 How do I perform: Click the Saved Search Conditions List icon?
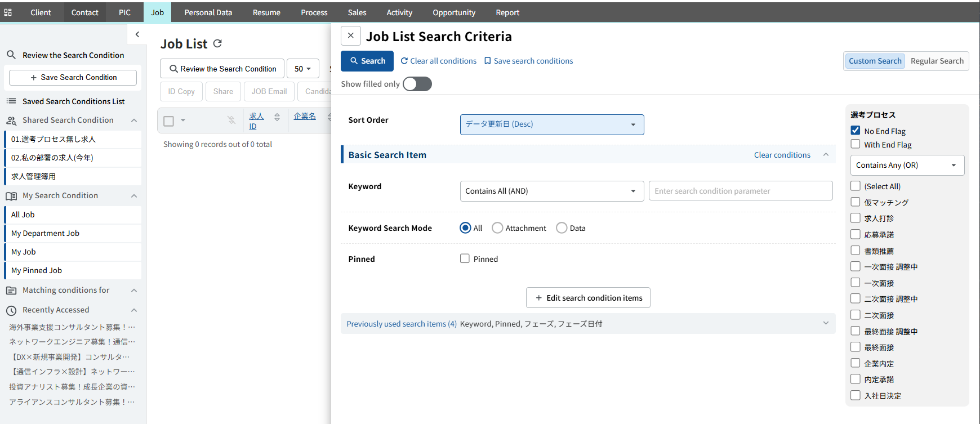pyautogui.click(x=11, y=101)
